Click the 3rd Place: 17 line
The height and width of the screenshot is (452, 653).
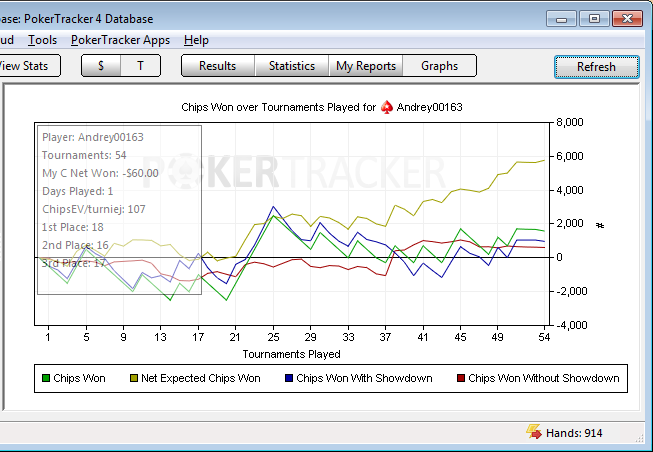pos(73,263)
